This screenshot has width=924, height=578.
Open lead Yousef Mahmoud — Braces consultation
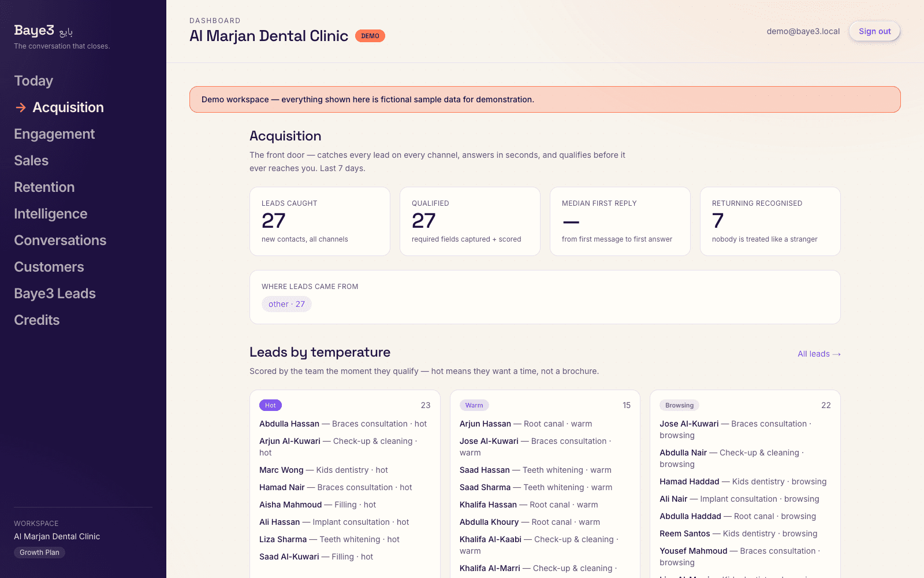tap(740, 557)
